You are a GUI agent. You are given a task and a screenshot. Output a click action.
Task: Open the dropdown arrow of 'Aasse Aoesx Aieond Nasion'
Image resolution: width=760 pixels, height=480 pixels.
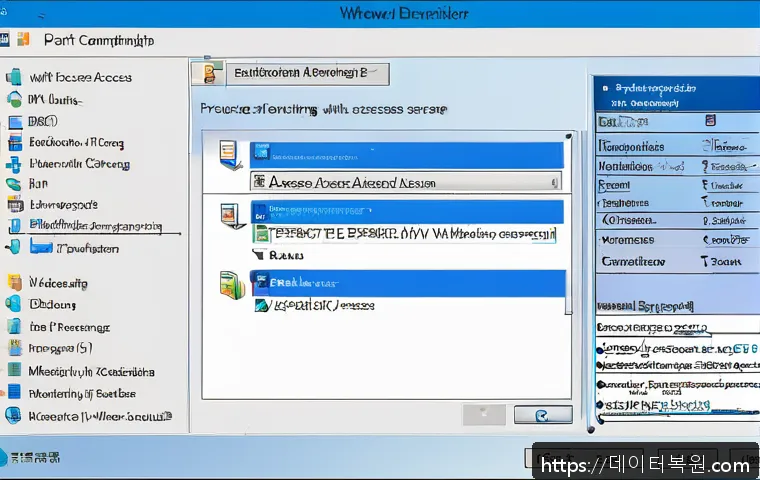click(x=554, y=183)
